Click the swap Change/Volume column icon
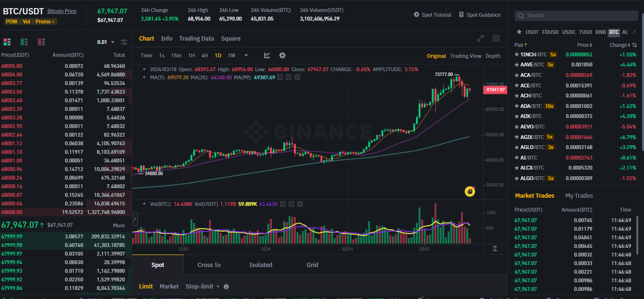Viewport: 644px width, 299px height. pos(634,45)
